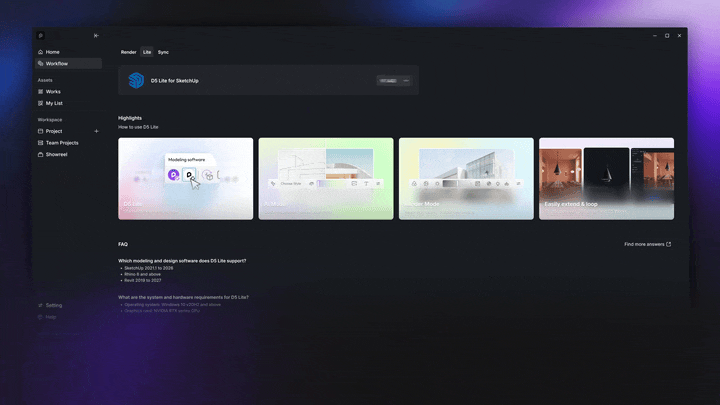
Task: Click the FAQ heading
Action: pyautogui.click(x=123, y=244)
